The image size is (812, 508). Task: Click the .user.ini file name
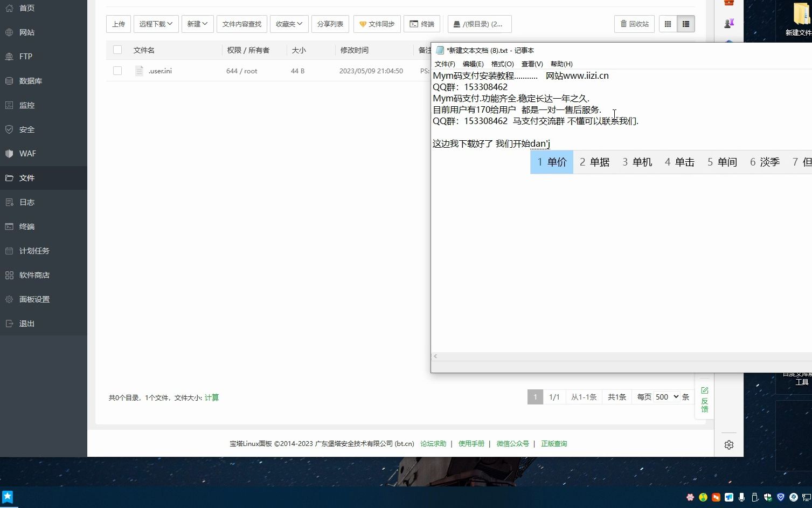pos(160,71)
